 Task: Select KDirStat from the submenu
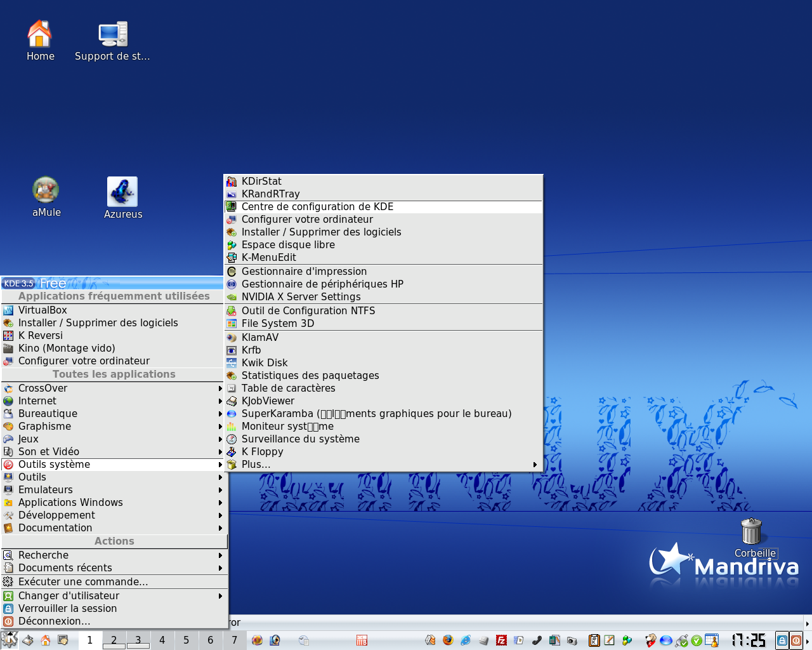383,182
